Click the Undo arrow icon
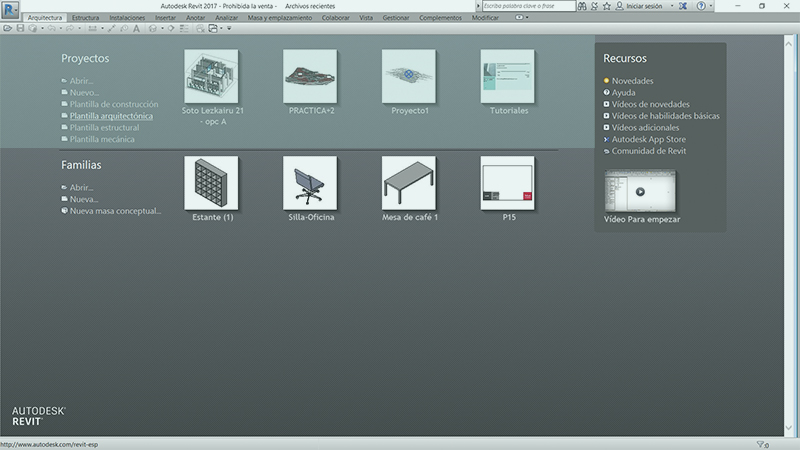 coord(52,29)
